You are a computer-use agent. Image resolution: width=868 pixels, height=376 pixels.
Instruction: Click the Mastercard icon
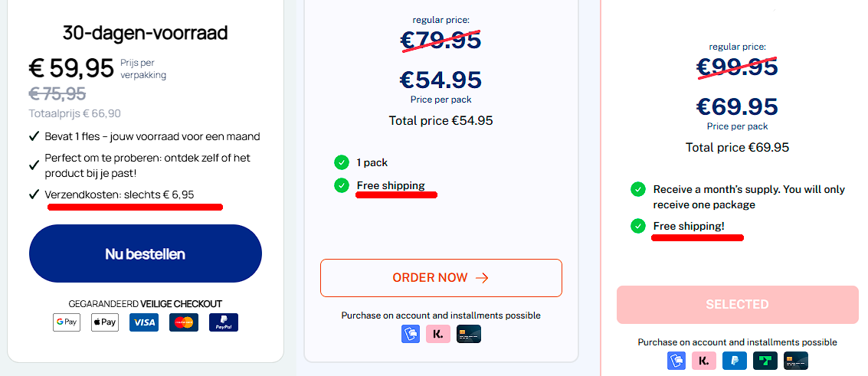pyautogui.click(x=184, y=322)
